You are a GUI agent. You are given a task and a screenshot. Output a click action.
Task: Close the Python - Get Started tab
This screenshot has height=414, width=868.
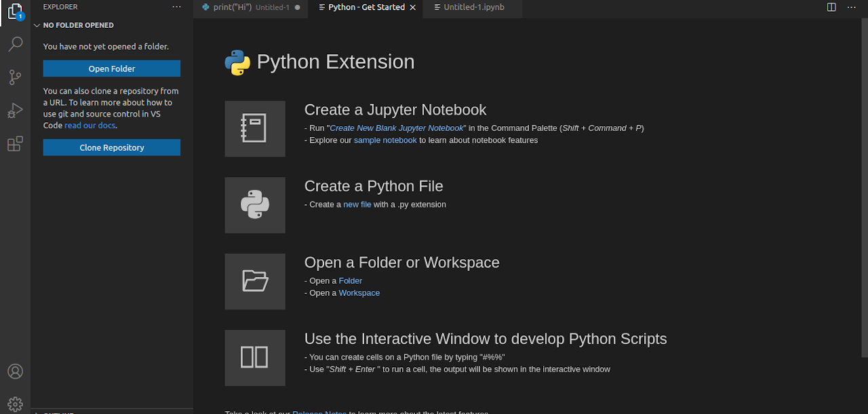[413, 7]
